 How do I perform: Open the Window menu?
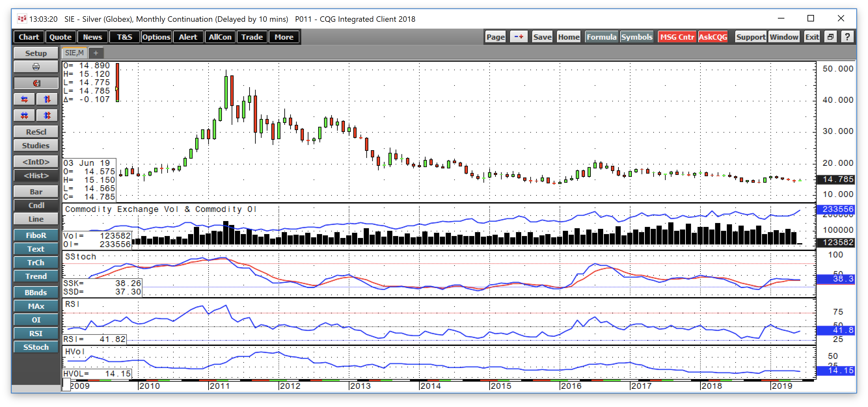point(784,37)
